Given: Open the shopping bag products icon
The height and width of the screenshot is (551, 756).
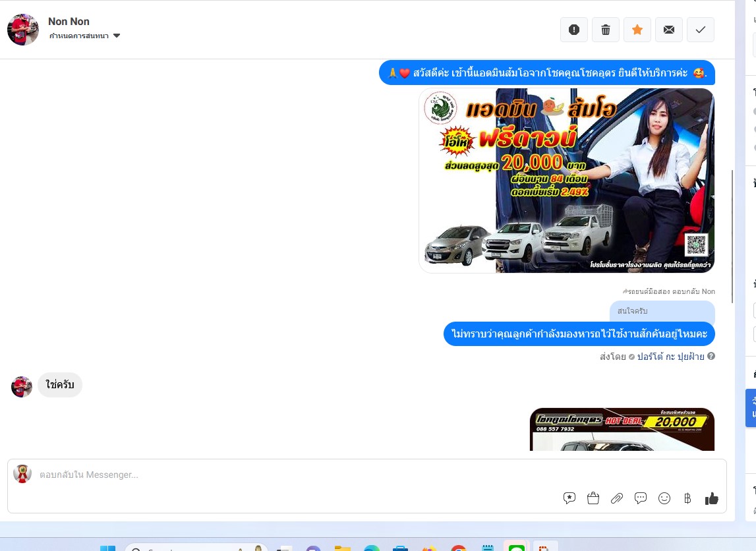Looking at the screenshot, I should [x=593, y=498].
